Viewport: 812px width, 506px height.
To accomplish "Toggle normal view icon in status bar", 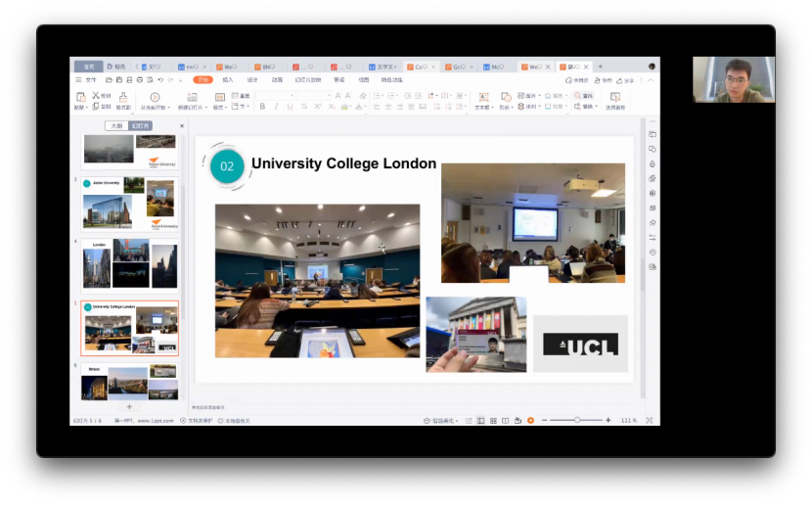I will (480, 420).
